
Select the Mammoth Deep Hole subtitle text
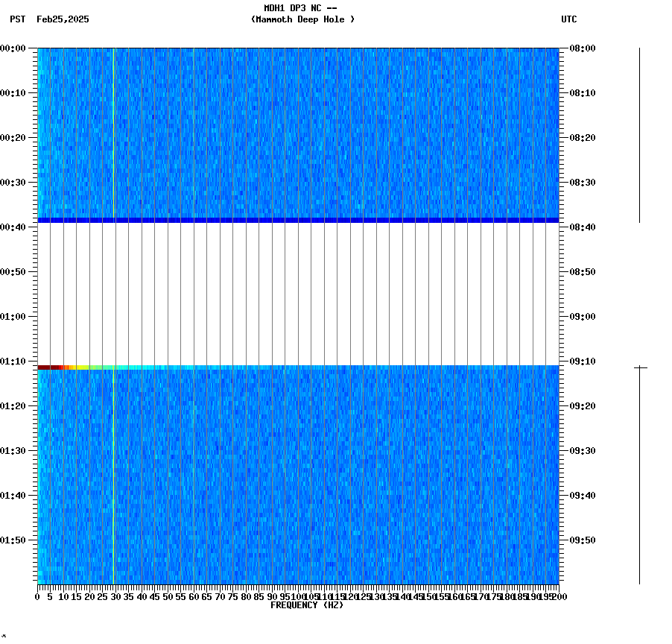[303, 20]
